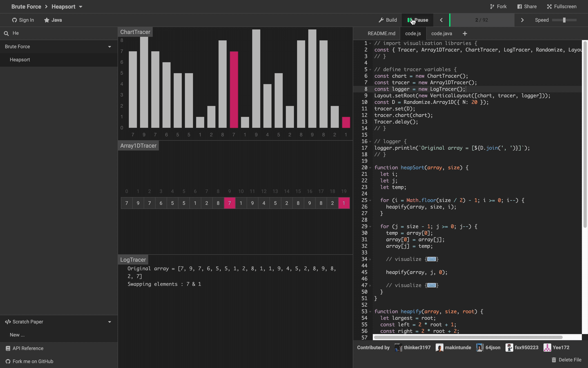Select New ... under Scratch Paper
The height and width of the screenshot is (368, 588).
(x=59, y=335)
